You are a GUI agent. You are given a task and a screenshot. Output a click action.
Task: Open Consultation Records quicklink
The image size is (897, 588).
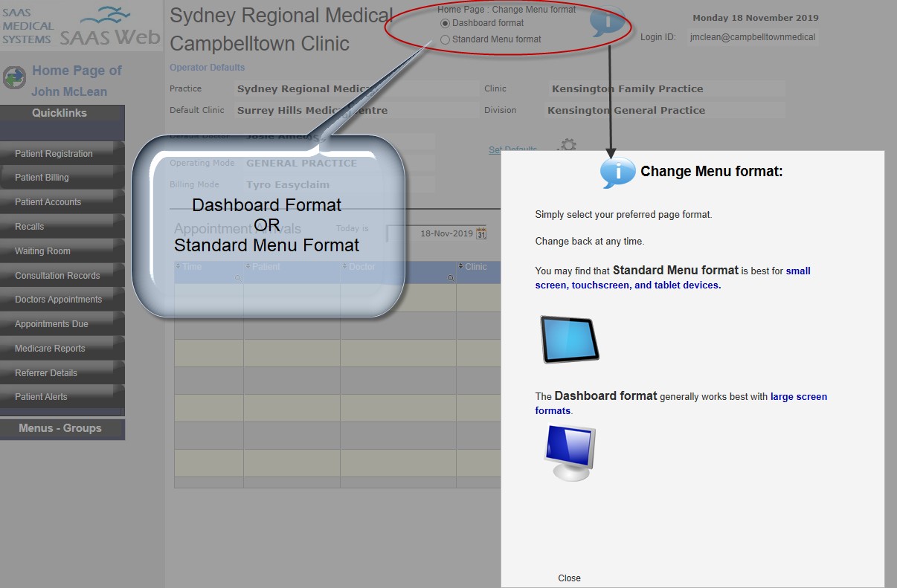coord(62,276)
